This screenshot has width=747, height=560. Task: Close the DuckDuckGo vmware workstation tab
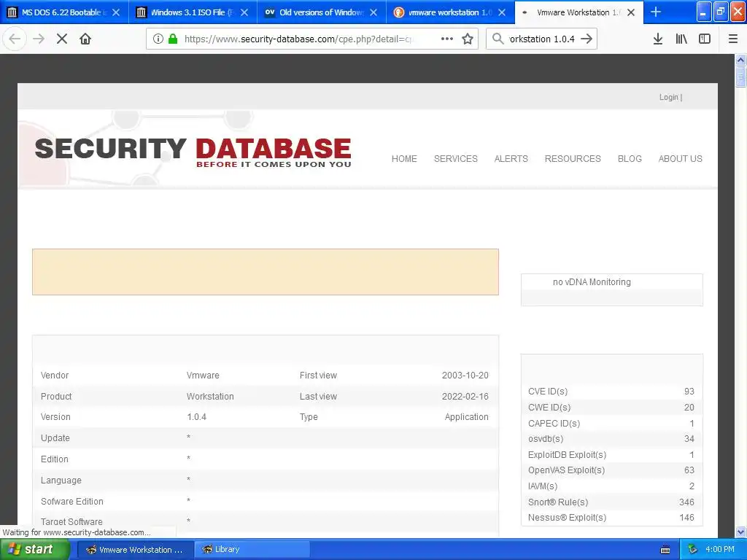pos(502,12)
